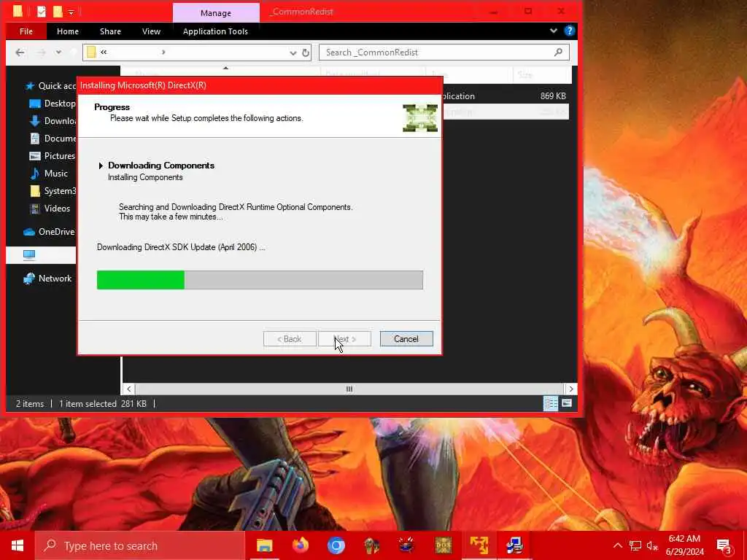Open the address bar history dropdown
This screenshot has height=560, width=747.
293,52
